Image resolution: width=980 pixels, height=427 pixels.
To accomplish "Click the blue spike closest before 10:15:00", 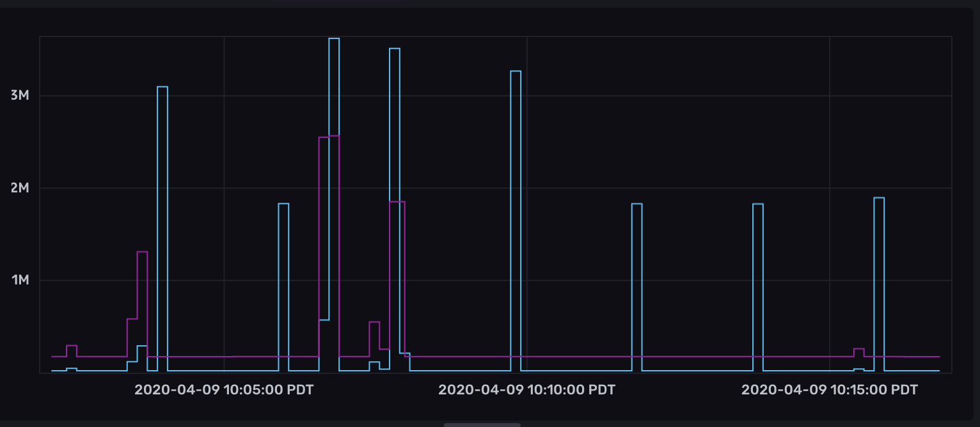I will [758, 204].
